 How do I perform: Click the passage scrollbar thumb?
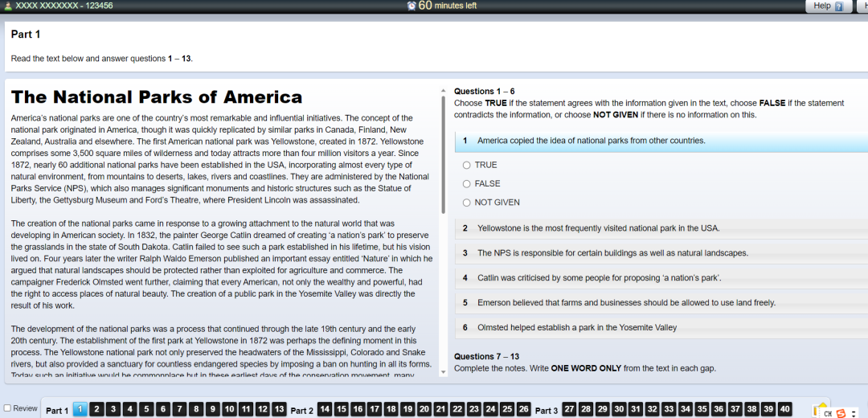point(443,155)
